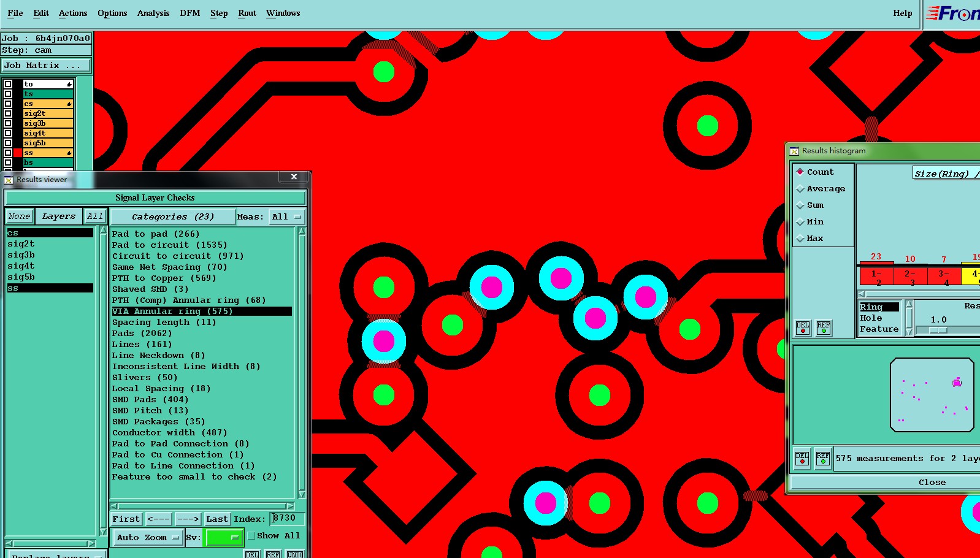Click affected-layer arrow icon on 'cs' row

[69, 104]
